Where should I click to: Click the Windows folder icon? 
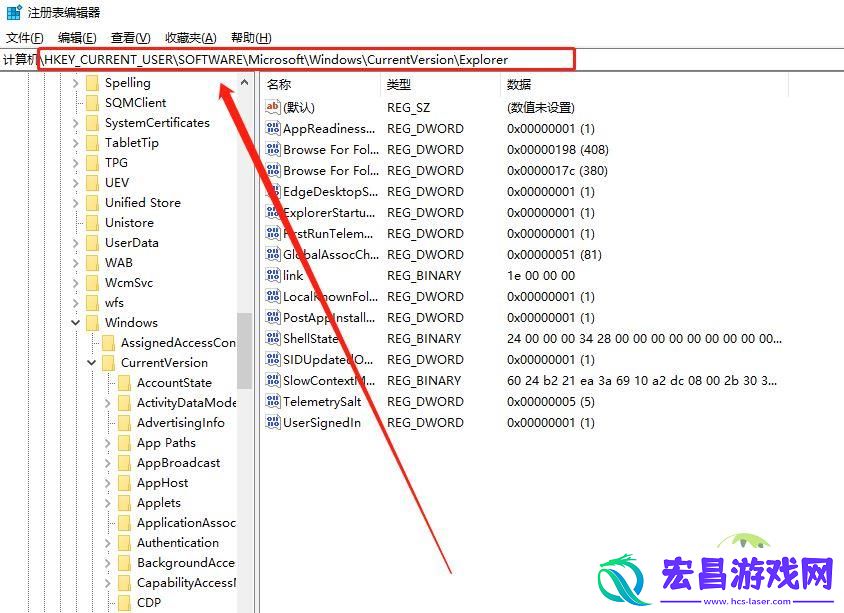(x=93, y=322)
